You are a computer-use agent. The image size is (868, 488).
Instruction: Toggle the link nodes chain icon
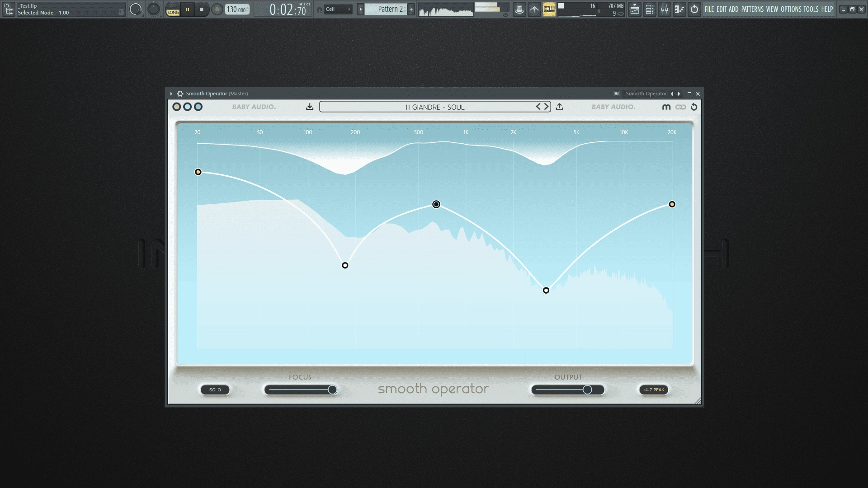[x=681, y=107]
